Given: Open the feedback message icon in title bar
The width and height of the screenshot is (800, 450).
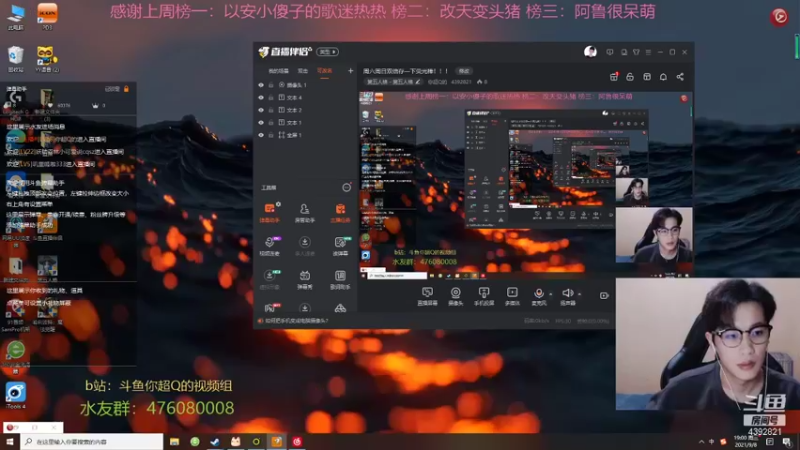Looking at the screenshot, I should coord(610,52).
